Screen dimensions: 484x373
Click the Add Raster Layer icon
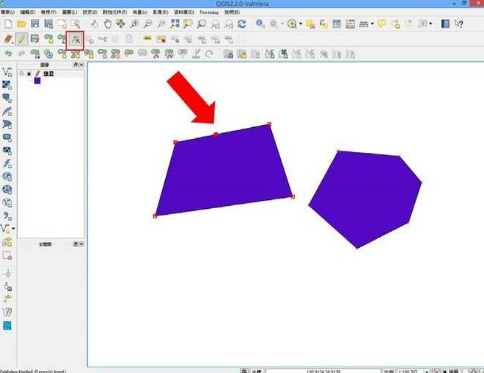[x=7, y=85]
